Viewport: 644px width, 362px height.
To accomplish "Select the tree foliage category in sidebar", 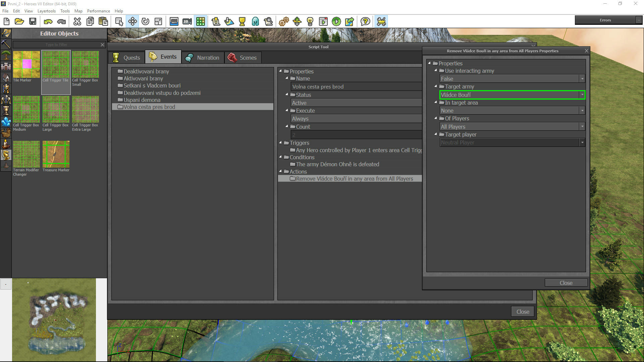I will [6, 55].
